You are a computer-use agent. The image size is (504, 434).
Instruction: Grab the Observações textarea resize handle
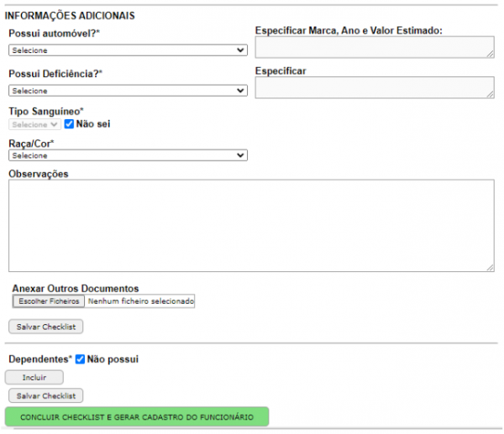[491, 267]
